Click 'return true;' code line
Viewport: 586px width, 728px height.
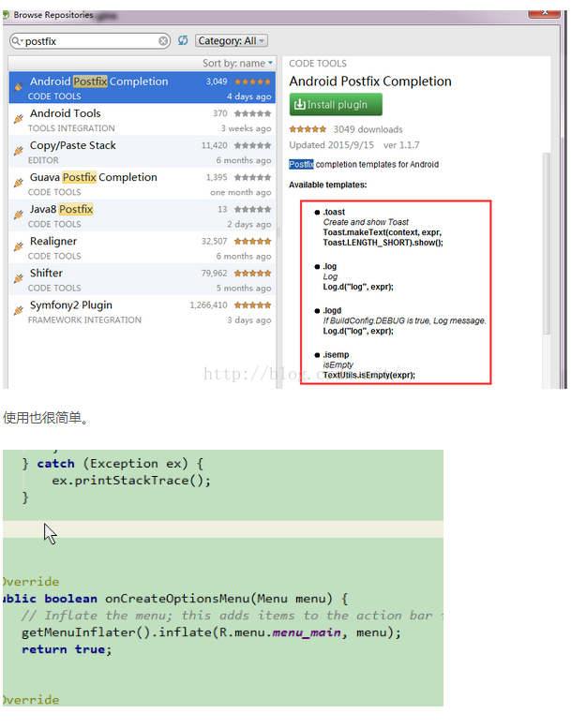click(67, 649)
